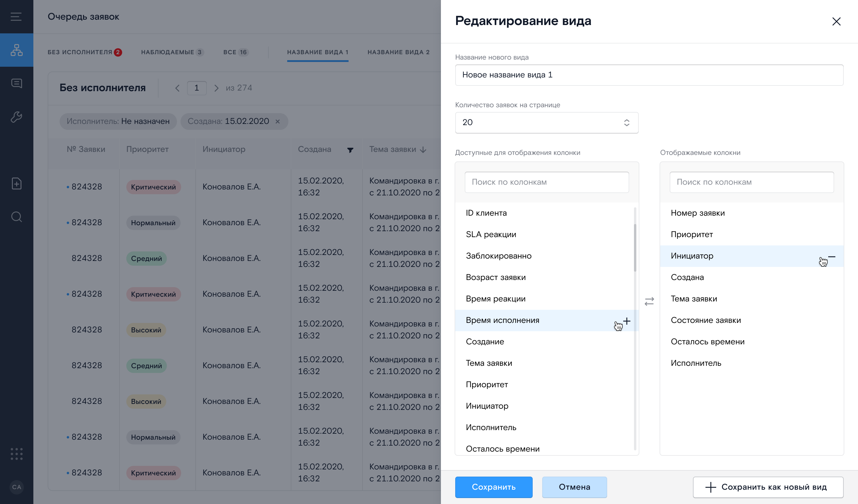Screen dimensions: 858x504
Task: Go to the next page arrow
Action: click(216, 88)
